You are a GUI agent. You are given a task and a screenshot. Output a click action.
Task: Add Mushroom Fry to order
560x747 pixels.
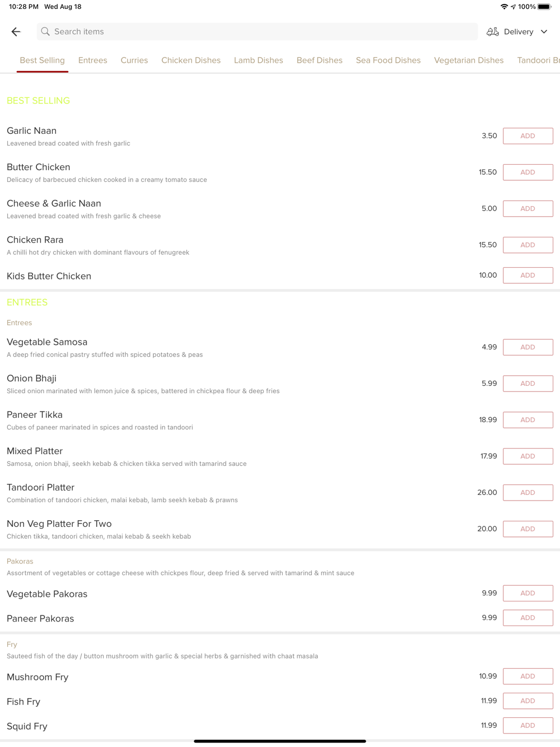(x=528, y=676)
